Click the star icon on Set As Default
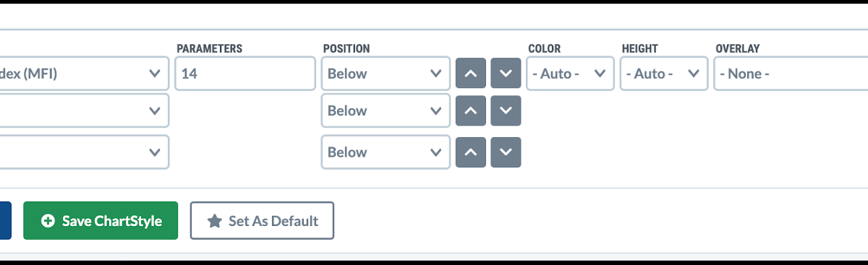 pyautogui.click(x=214, y=221)
